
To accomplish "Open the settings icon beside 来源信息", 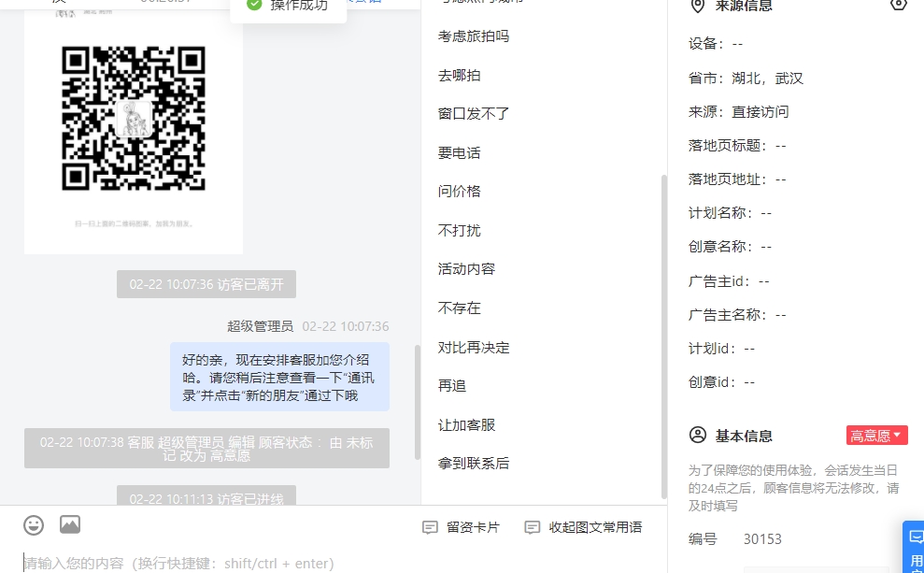I will [899, 5].
